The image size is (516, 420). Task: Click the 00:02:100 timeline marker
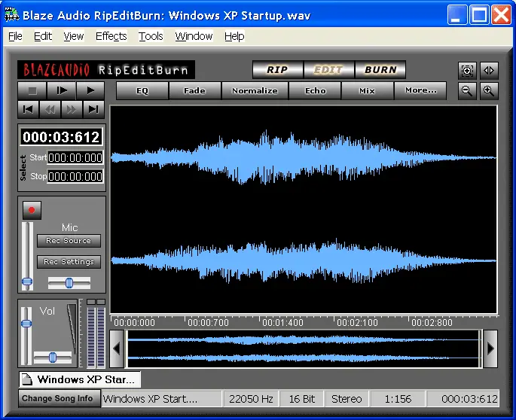[x=357, y=323]
